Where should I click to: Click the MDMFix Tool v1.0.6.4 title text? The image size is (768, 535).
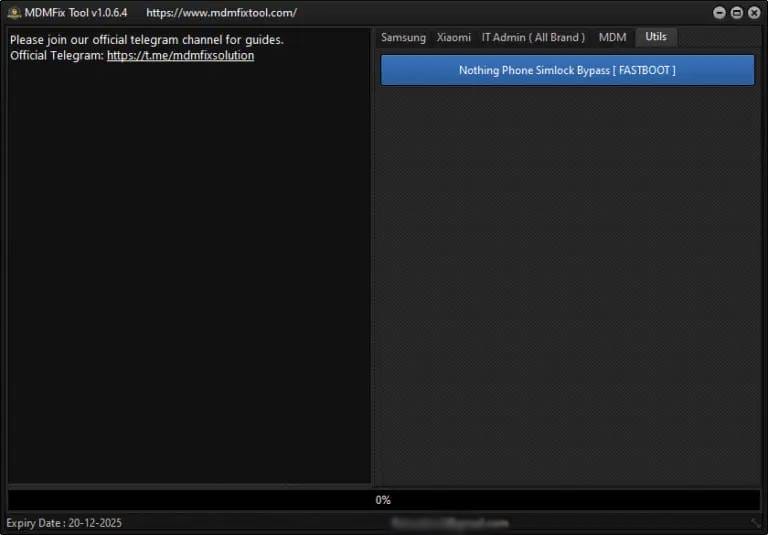[x=76, y=13]
